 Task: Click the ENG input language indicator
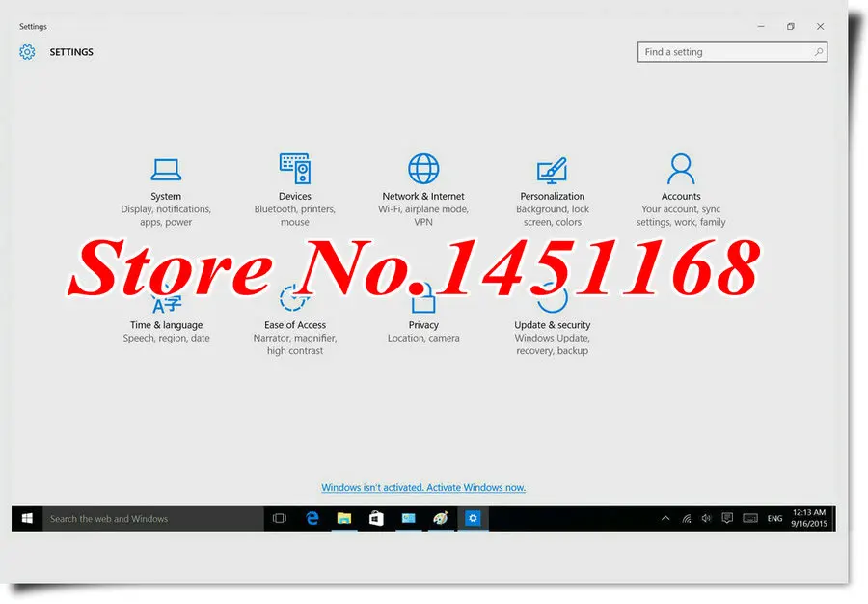click(x=774, y=519)
